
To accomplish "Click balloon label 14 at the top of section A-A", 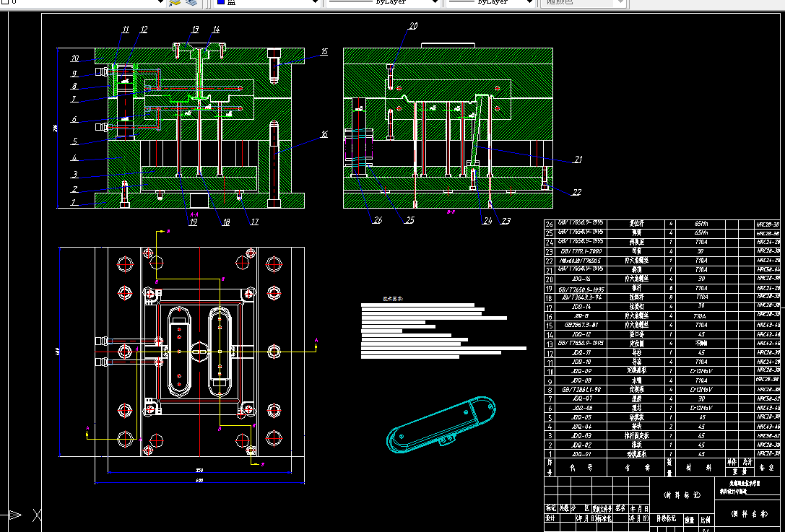I will pos(216,30).
